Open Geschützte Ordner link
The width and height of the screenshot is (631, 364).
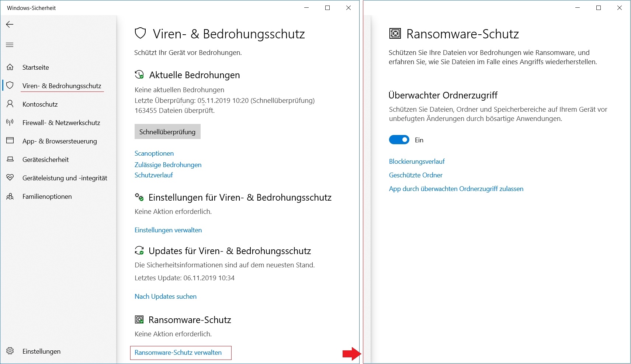click(x=416, y=175)
